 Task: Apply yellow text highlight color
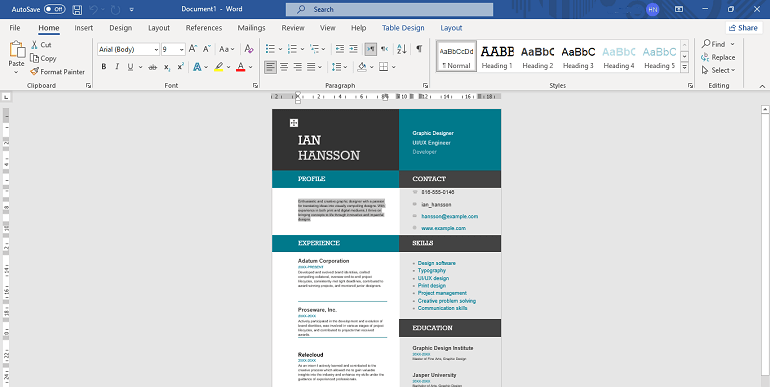coord(219,67)
